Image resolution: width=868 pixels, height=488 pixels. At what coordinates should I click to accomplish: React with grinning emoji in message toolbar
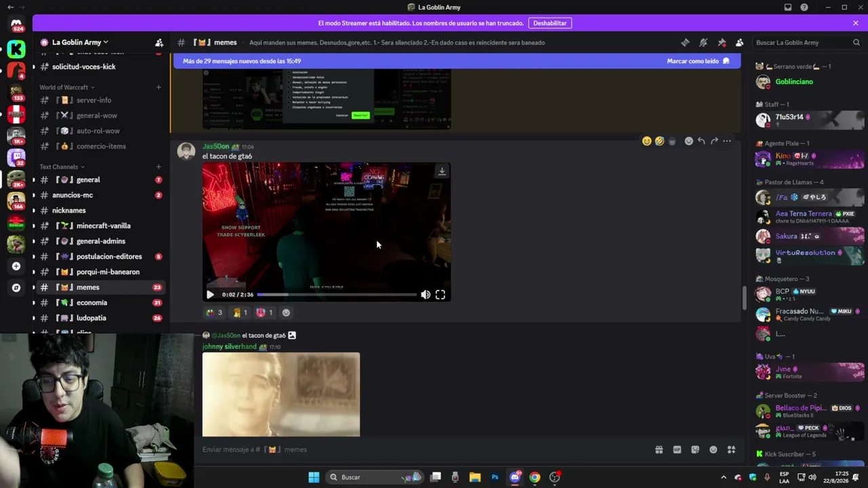[647, 141]
